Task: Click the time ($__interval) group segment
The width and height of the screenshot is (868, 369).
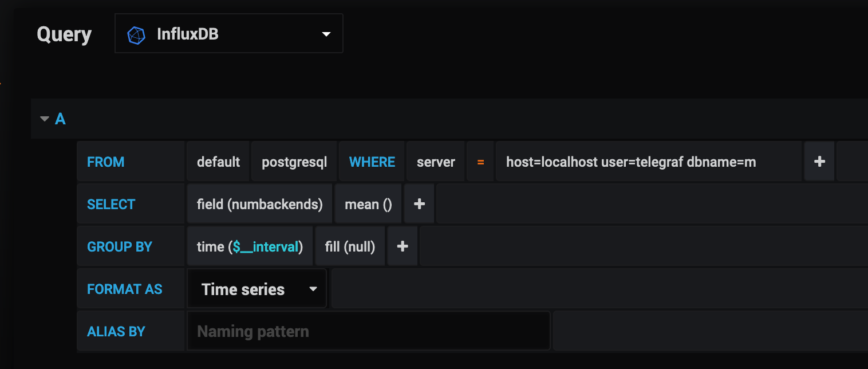Action: pyautogui.click(x=250, y=246)
